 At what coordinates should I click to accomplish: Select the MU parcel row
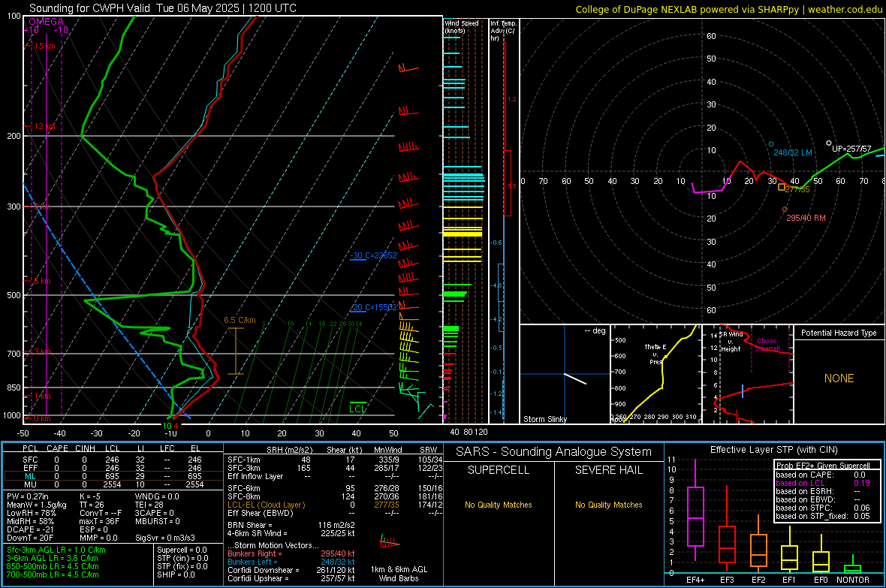(113, 484)
